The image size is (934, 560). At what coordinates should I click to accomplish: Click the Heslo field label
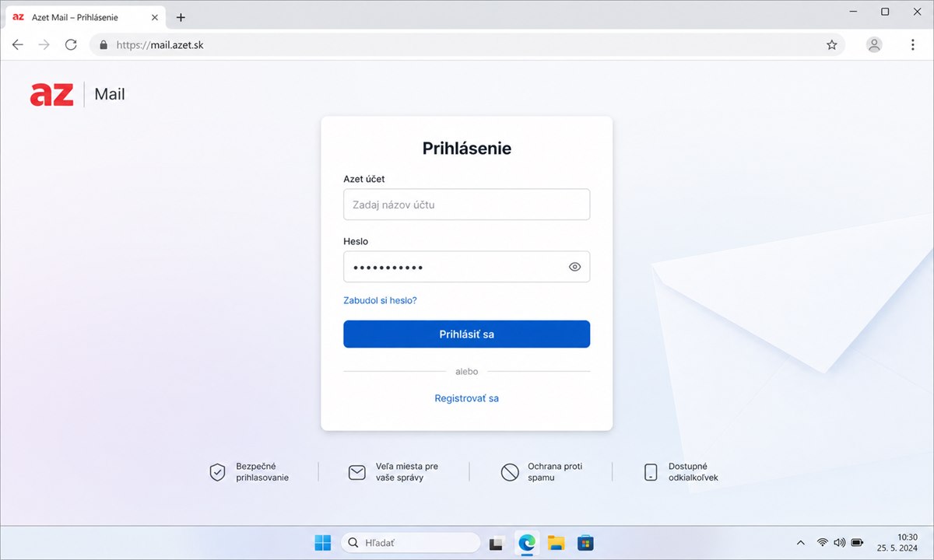click(356, 241)
